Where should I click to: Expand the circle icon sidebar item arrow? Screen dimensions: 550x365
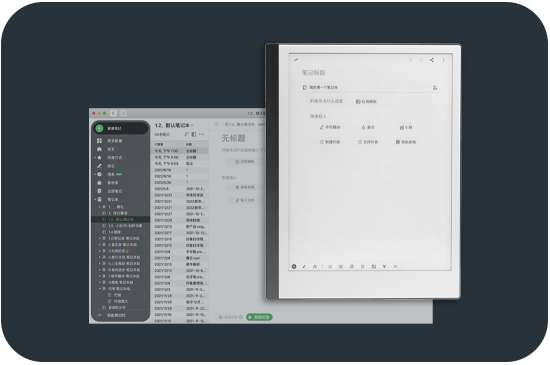(95, 174)
